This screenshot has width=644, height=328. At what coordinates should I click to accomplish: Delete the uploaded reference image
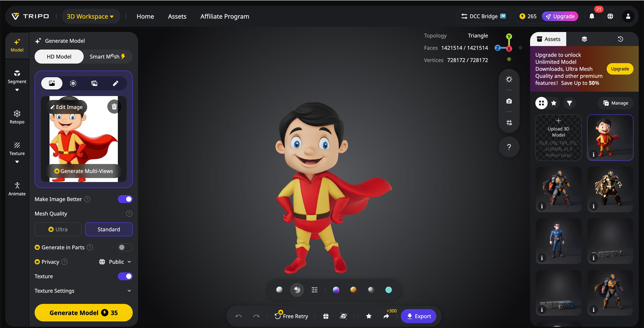click(114, 107)
